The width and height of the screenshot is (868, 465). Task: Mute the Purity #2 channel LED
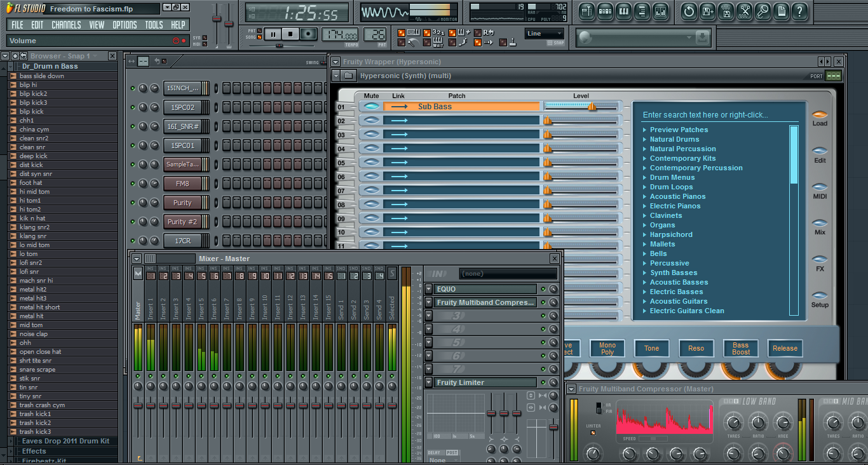[133, 222]
